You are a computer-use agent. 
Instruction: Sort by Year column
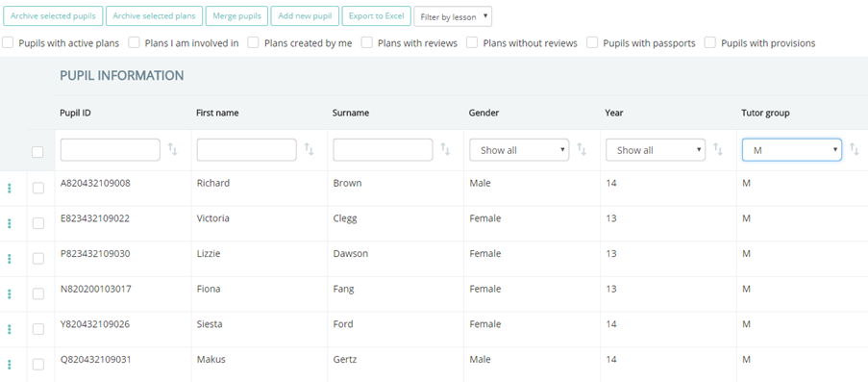point(718,149)
